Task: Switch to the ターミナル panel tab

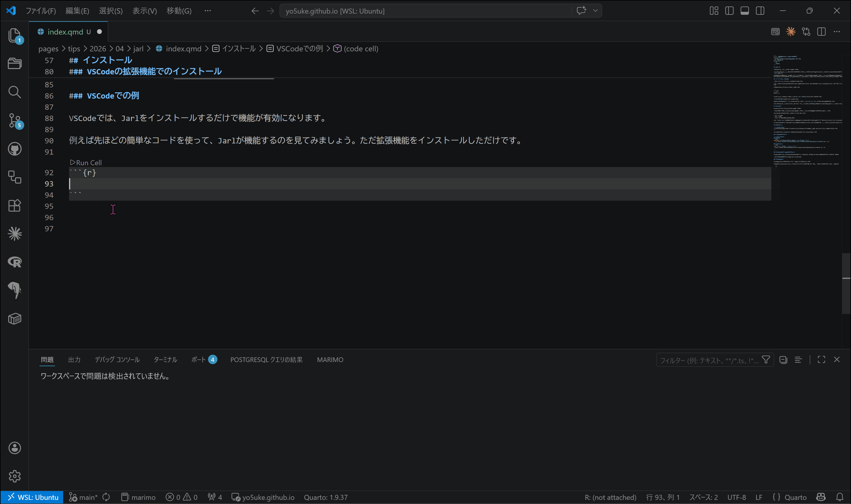Action: [x=165, y=360]
